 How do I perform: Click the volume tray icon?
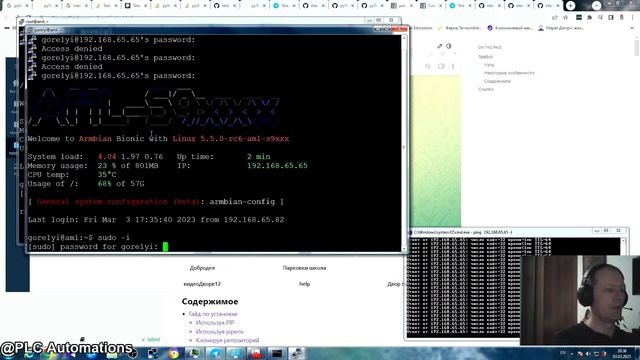pyautogui.click(x=588, y=354)
